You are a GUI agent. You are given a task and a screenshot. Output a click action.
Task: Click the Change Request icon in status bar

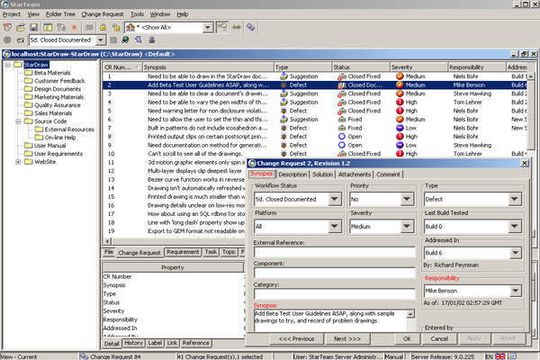click(84, 356)
